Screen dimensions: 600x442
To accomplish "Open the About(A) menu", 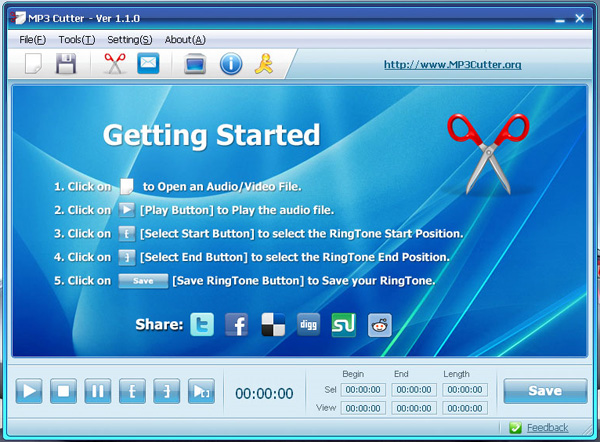I will click(x=185, y=39).
